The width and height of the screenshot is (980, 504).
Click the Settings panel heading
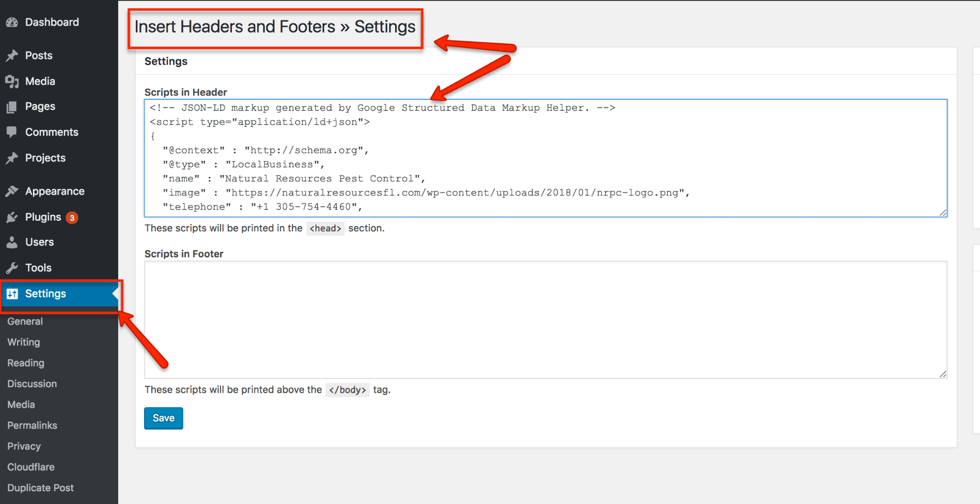click(x=166, y=61)
